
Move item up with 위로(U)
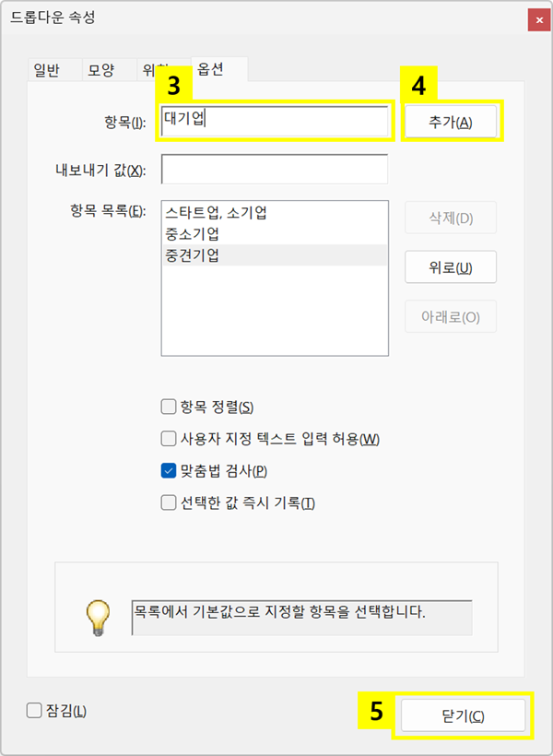(x=451, y=267)
